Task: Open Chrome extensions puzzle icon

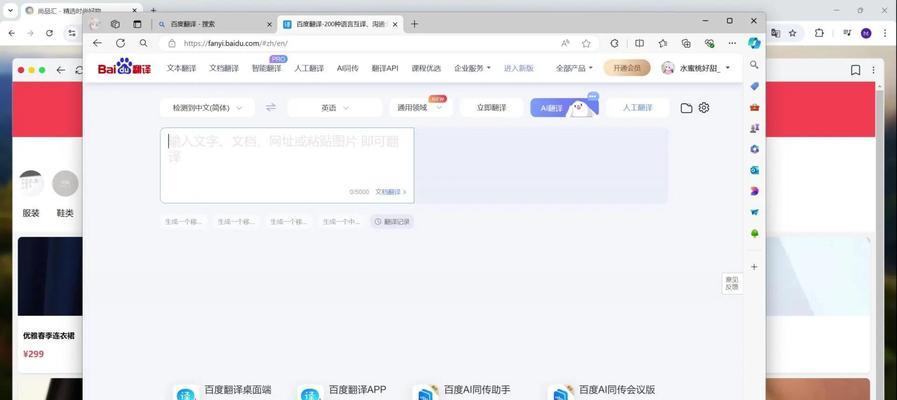Action: click(x=819, y=33)
